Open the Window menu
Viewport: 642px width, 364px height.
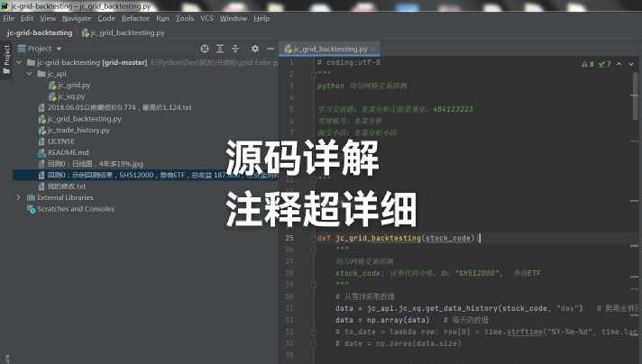coord(234,18)
